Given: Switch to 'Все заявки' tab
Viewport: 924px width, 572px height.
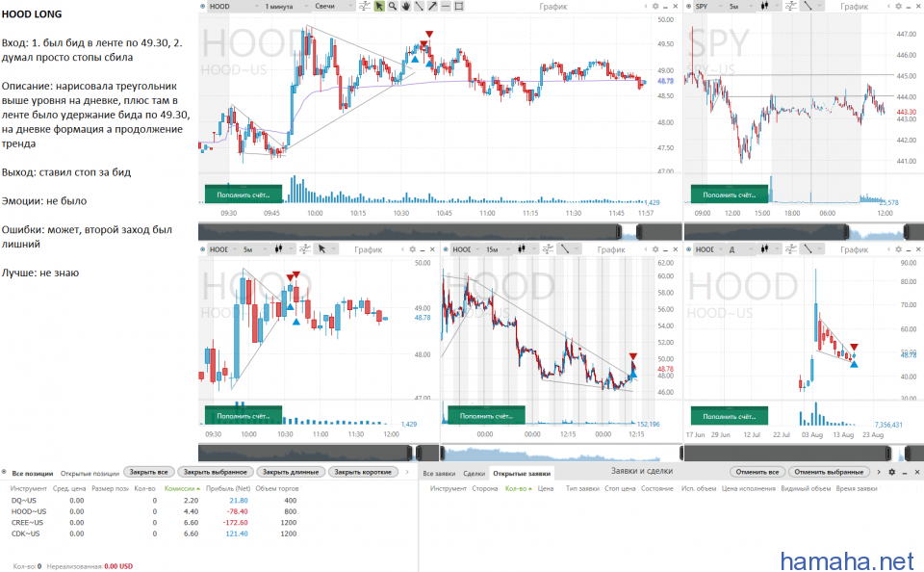Looking at the screenshot, I should pos(439,473).
